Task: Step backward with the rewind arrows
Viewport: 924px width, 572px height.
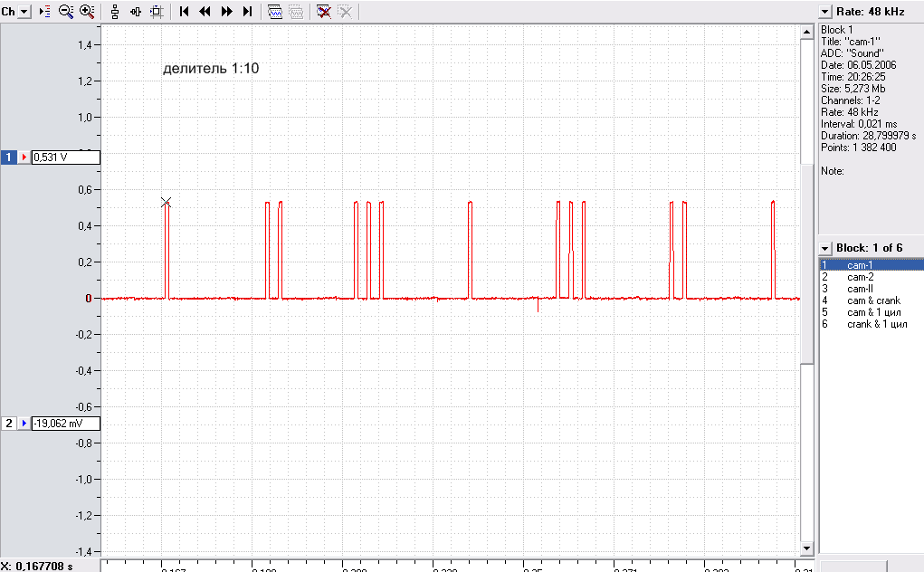Action: pos(205,12)
